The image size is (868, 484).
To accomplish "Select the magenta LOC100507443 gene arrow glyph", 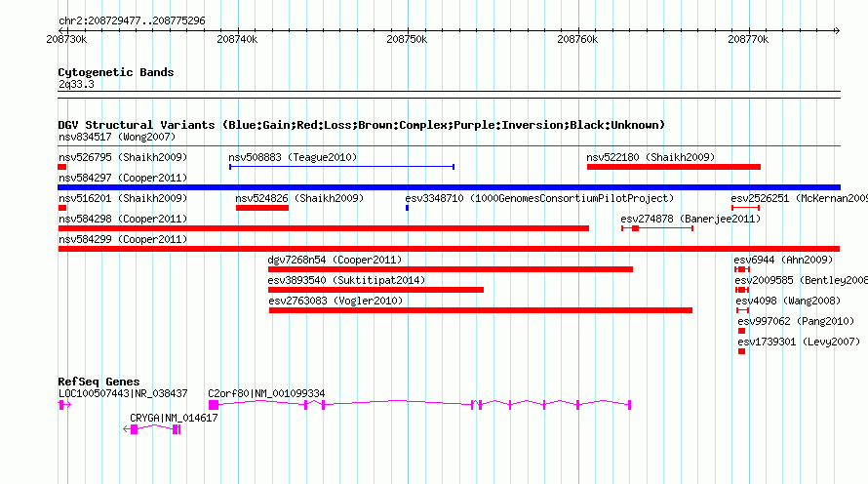I will 64,405.
